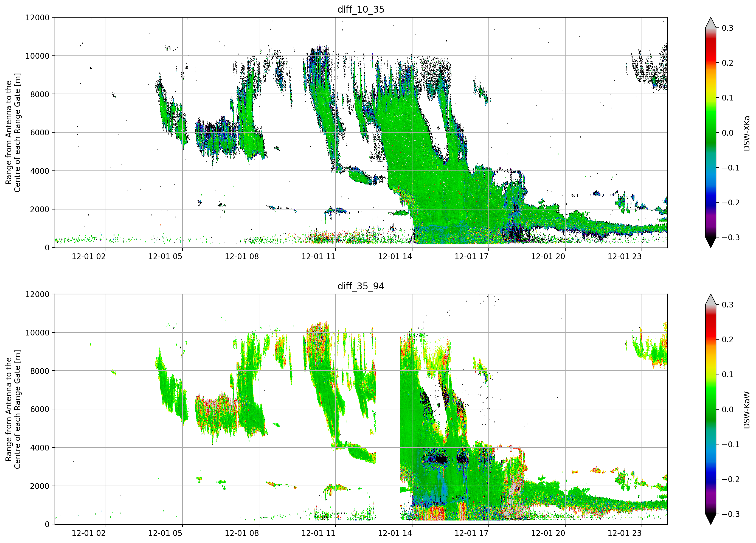Click the 0.0 tick on DSW-XKa colorbar

click(728, 133)
